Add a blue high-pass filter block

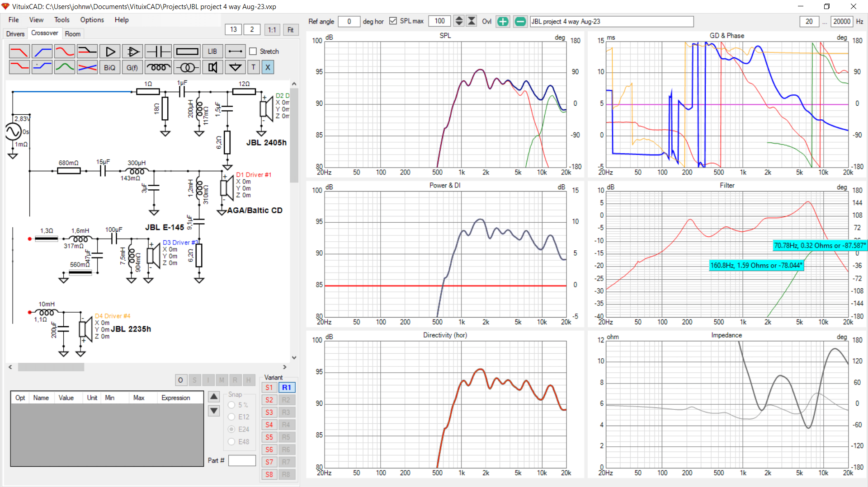pyautogui.click(x=42, y=51)
